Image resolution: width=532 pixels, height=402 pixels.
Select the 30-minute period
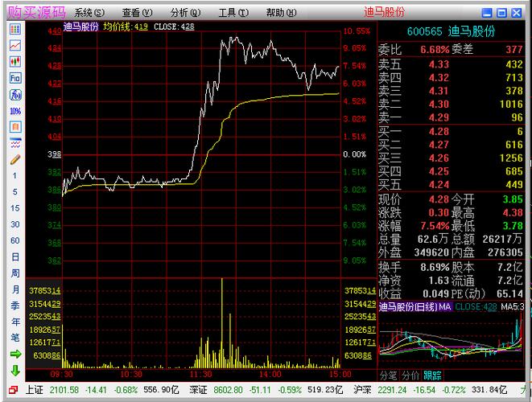(15, 224)
